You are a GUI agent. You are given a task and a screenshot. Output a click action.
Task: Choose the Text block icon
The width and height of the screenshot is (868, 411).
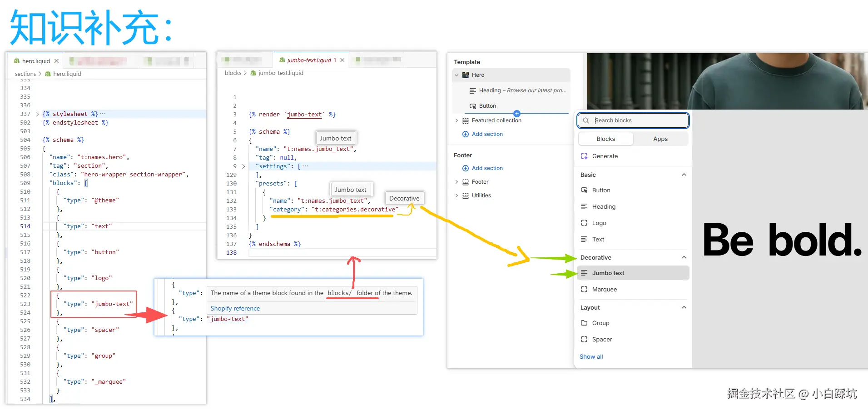pyautogui.click(x=584, y=239)
